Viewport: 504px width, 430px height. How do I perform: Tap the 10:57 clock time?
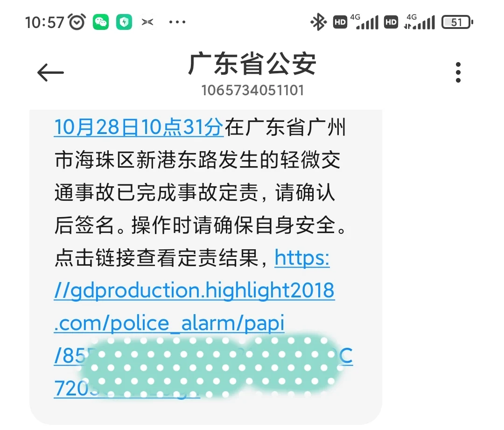[x=45, y=22]
